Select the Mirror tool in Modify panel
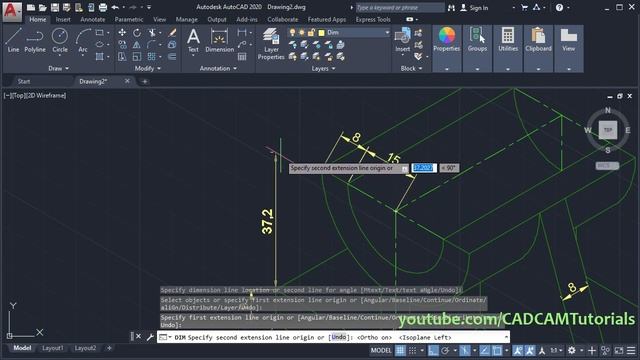Screen dimensions: 640x360 (136, 44)
